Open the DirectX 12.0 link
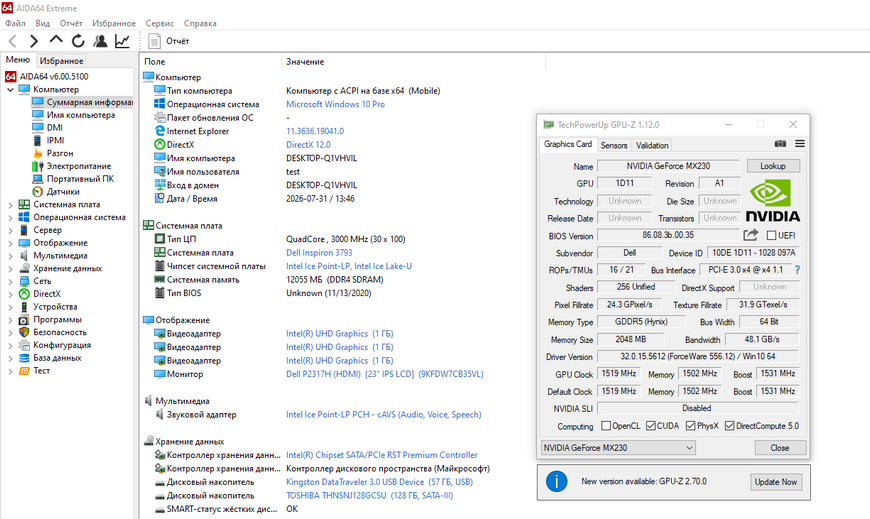The height and width of the screenshot is (519, 870). 308,144
